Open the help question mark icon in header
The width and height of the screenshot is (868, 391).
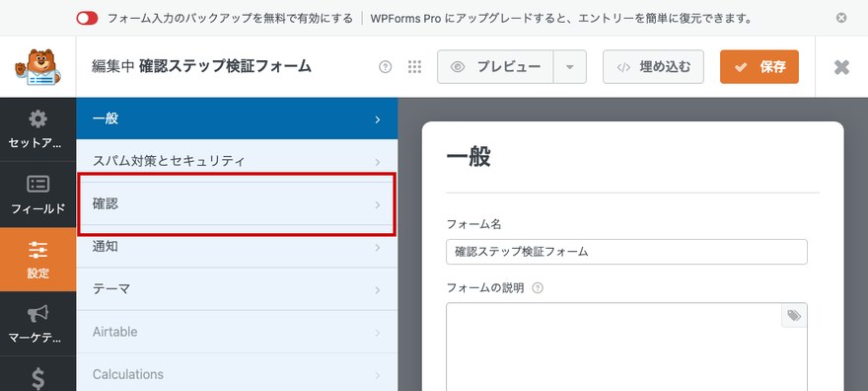click(386, 67)
